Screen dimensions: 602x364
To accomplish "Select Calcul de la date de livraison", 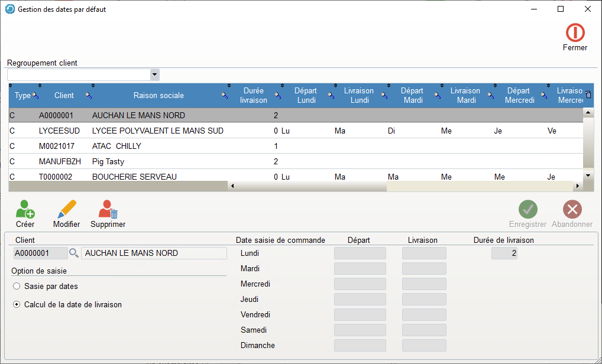I will 17,305.
